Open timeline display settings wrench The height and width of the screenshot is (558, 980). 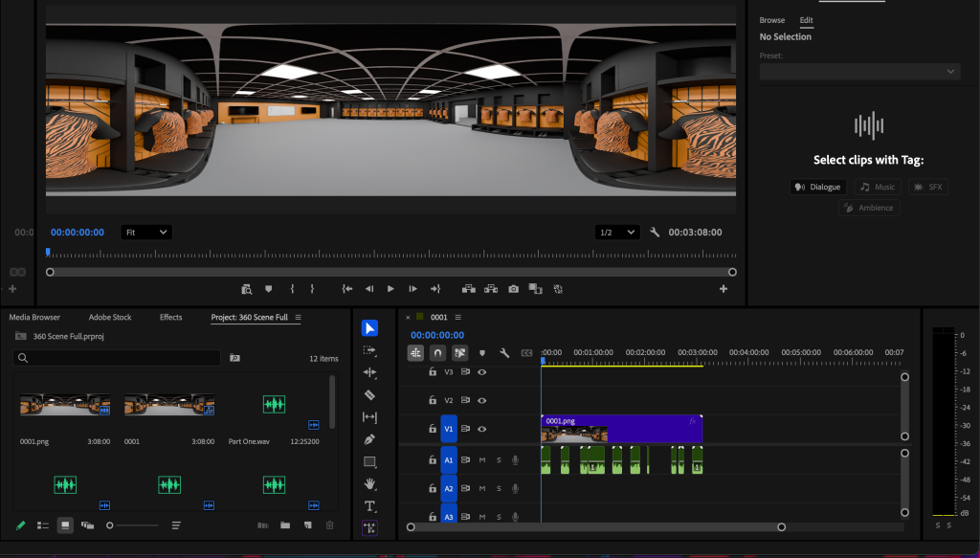[x=504, y=352]
